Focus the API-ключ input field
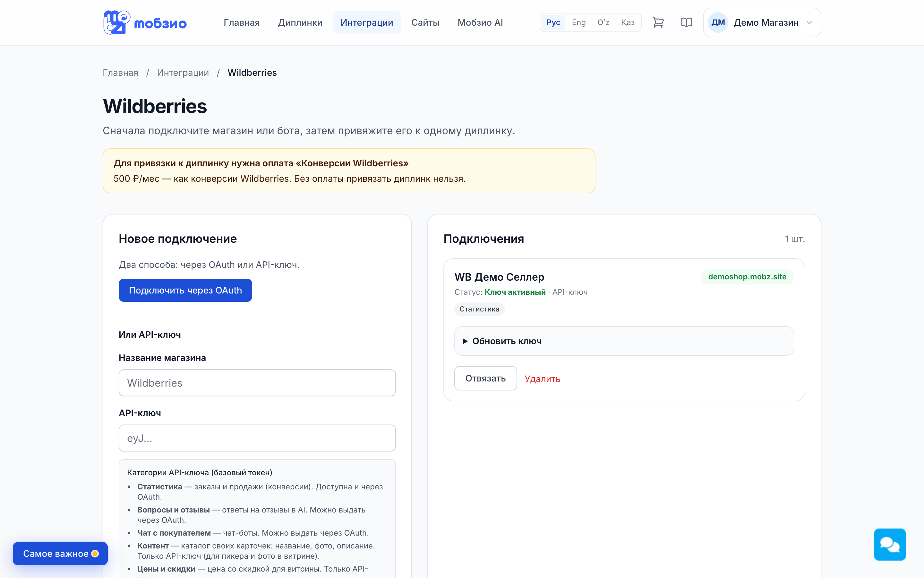This screenshot has height=578, width=924. click(x=257, y=438)
